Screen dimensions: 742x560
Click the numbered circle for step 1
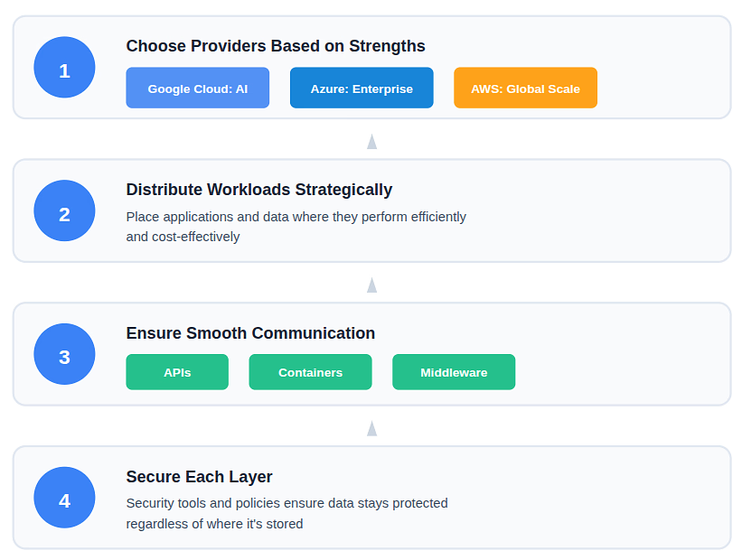click(x=64, y=67)
